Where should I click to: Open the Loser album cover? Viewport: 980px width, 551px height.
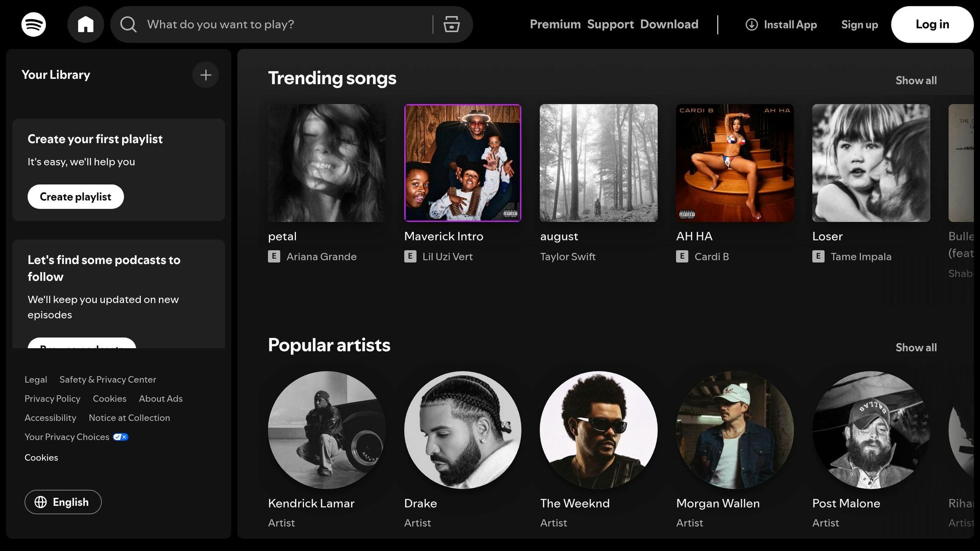click(x=871, y=163)
